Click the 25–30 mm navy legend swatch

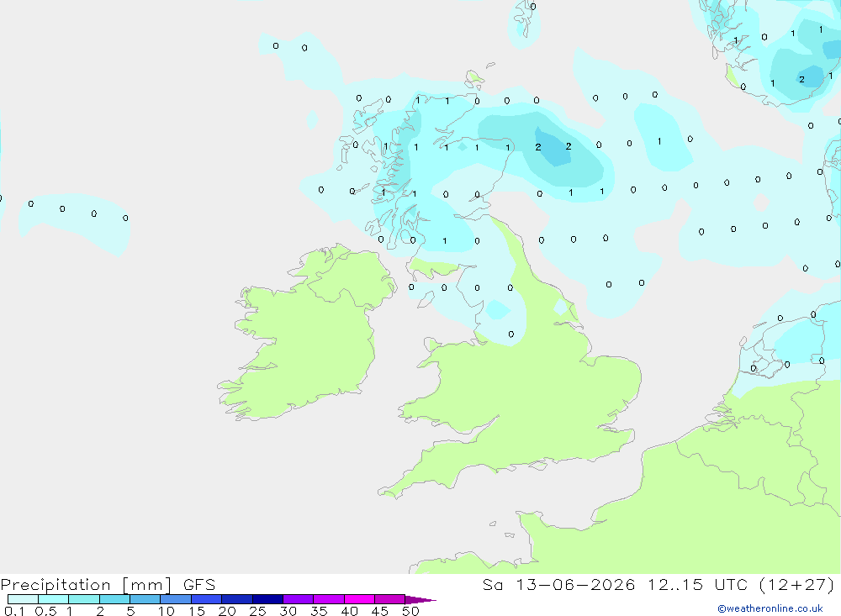[x=267, y=599]
